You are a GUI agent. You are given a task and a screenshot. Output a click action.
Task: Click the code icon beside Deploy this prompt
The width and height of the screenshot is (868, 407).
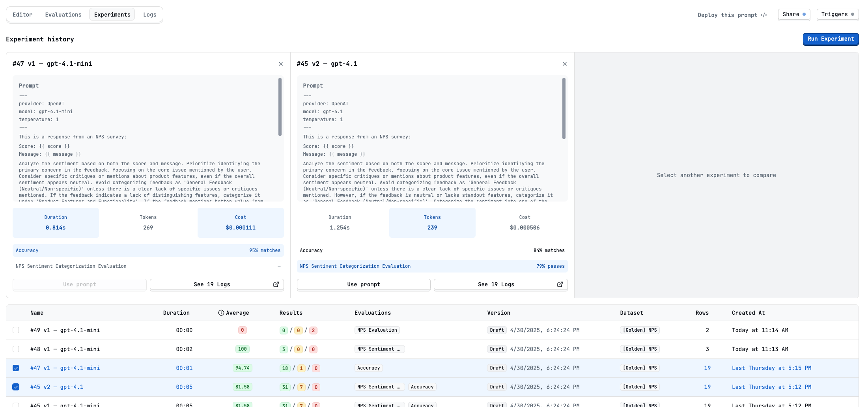click(x=764, y=15)
